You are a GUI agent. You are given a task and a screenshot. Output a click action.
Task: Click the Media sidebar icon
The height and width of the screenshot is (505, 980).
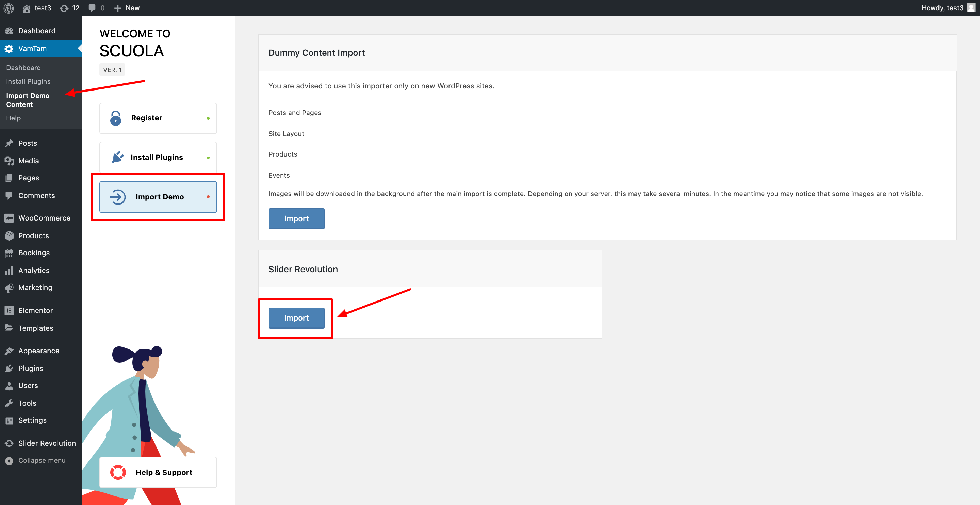9,161
